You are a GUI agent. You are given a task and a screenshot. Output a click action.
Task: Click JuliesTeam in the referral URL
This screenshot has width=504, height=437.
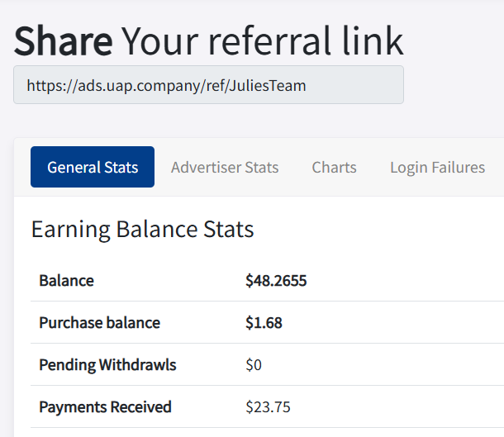268,85
